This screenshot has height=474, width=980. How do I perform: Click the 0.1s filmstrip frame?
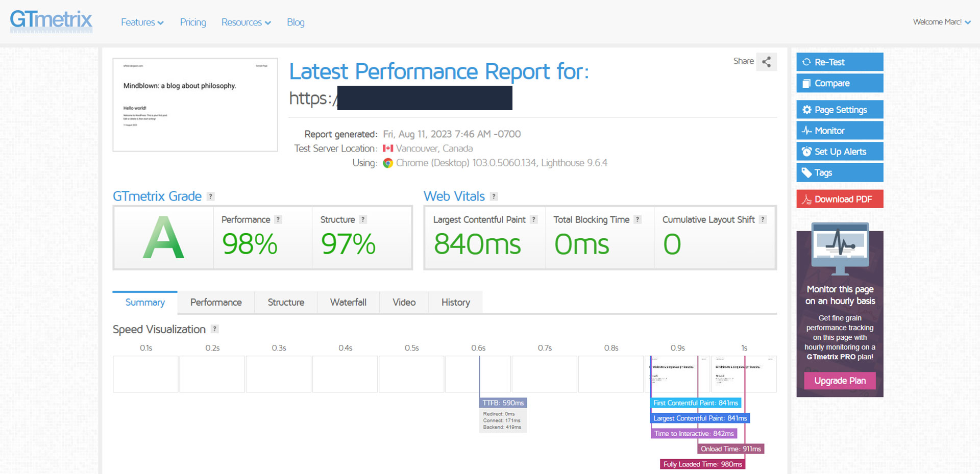[x=145, y=374]
